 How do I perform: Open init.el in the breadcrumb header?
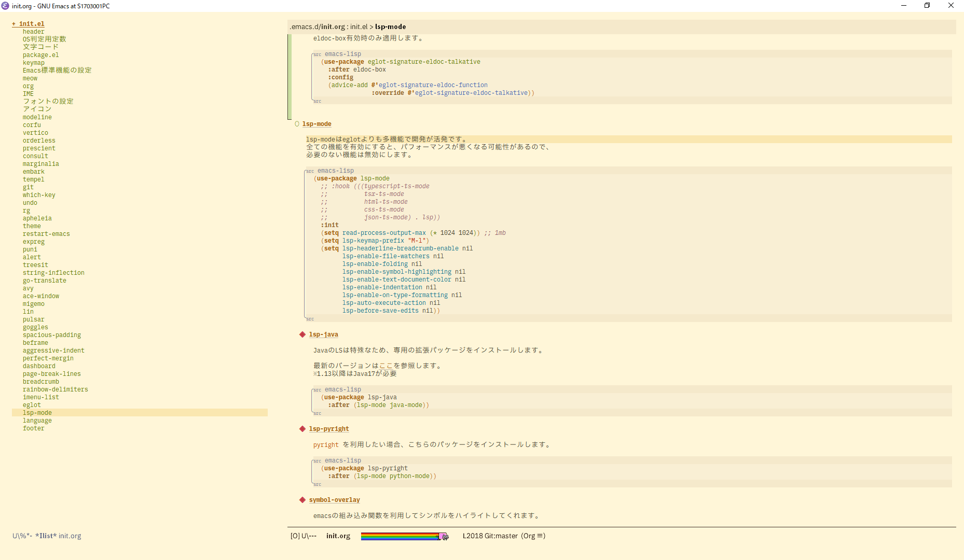point(359,26)
